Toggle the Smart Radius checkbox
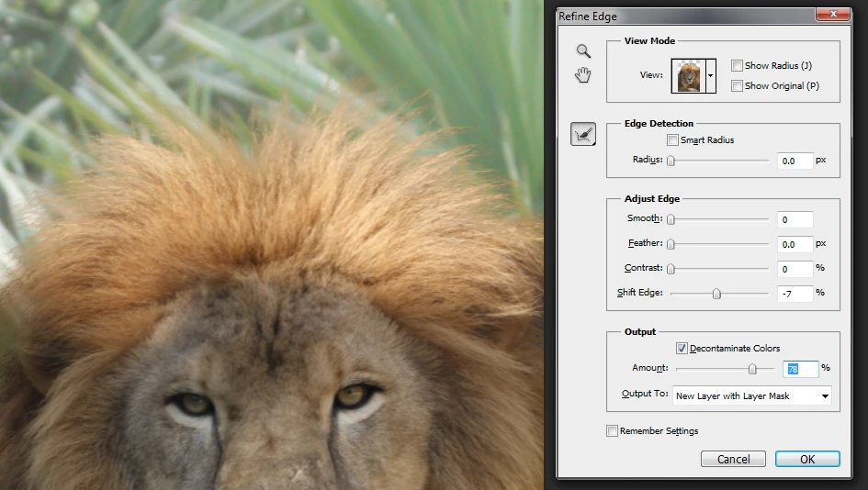The height and width of the screenshot is (490, 868). 672,139
